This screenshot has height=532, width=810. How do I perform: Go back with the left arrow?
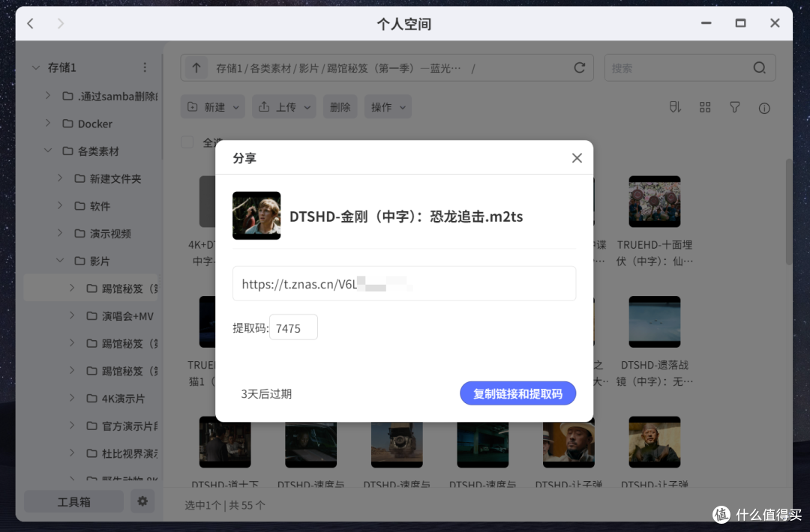point(31,24)
